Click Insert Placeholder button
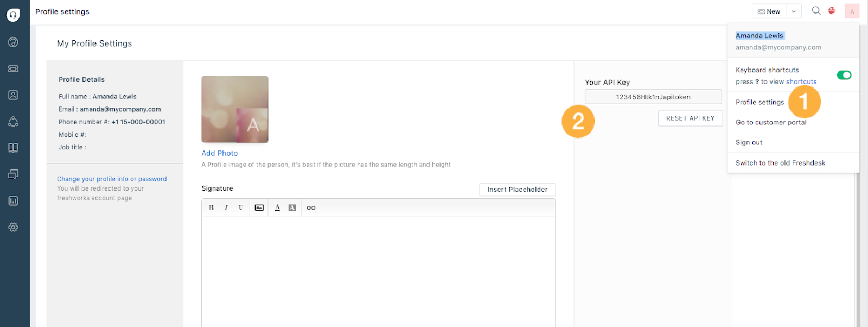The height and width of the screenshot is (327, 868). [x=517, y=190]
